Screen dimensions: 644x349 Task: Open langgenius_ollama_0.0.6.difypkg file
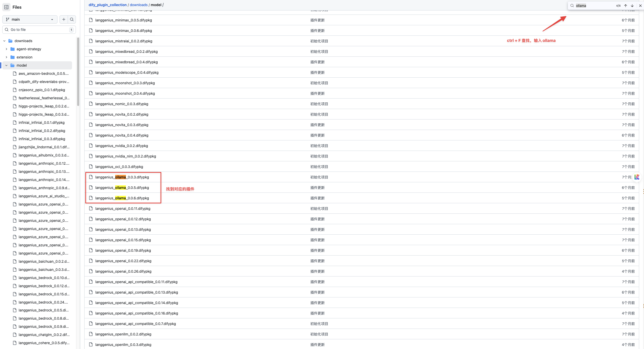click(122, 198)
